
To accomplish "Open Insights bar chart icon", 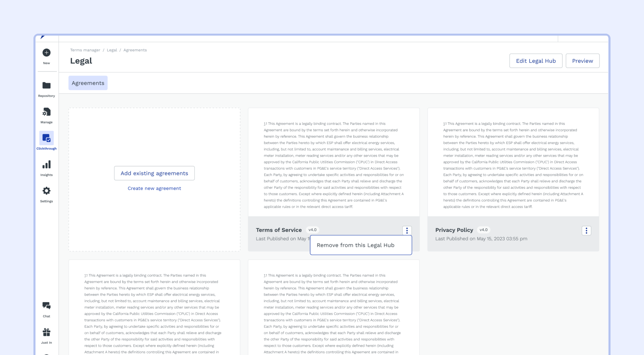I will [46, 165].
